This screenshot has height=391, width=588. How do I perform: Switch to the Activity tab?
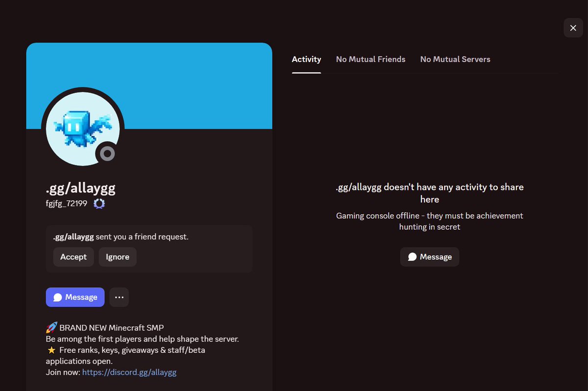pyautogui.click(x=306, y=59)
